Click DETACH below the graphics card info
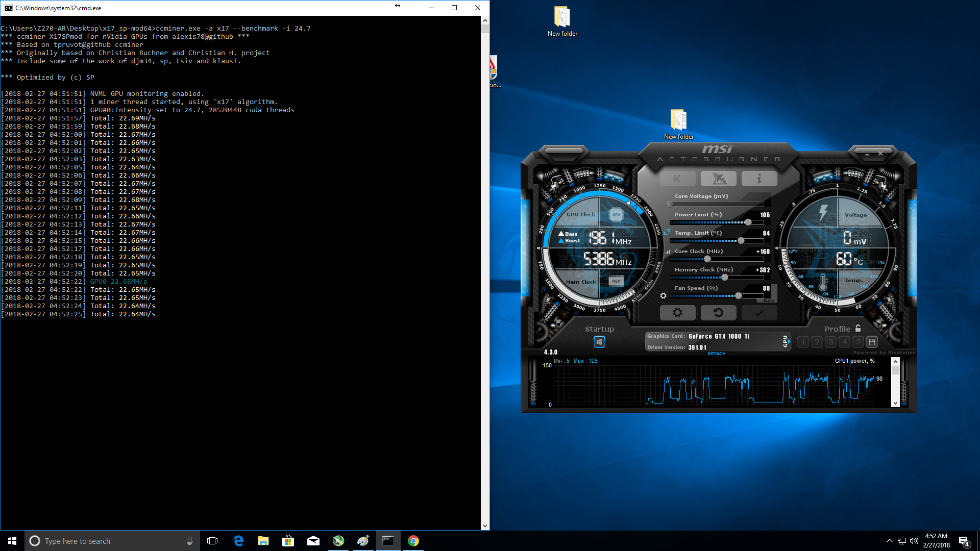 pyautogui.click(x=717, y=354)
